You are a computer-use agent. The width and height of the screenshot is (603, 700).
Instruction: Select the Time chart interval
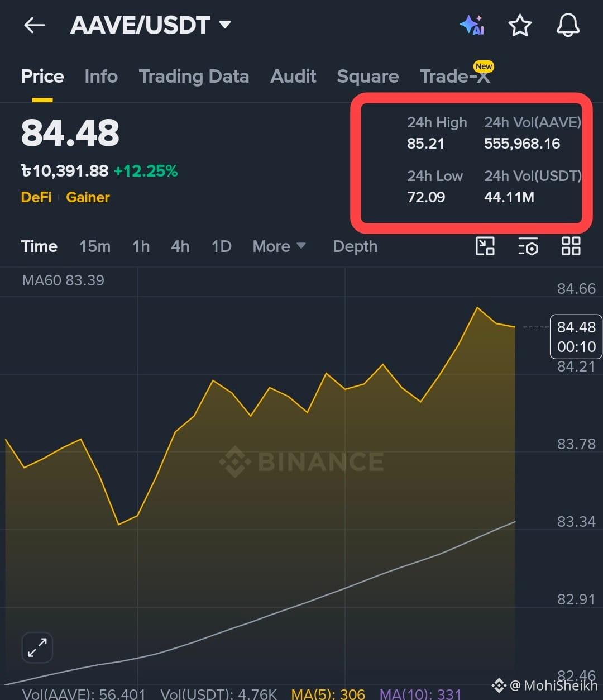(39, 246)
